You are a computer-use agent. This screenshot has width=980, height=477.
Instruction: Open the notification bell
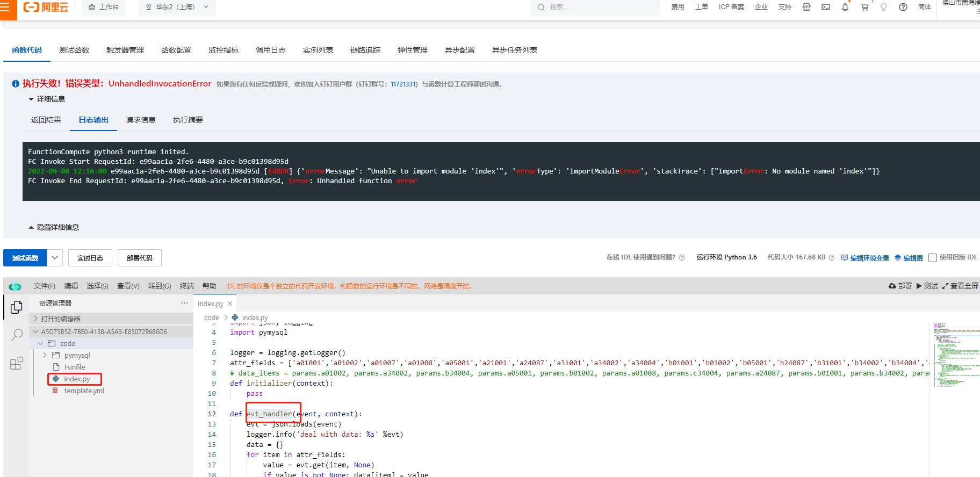[x=845, y=7]
